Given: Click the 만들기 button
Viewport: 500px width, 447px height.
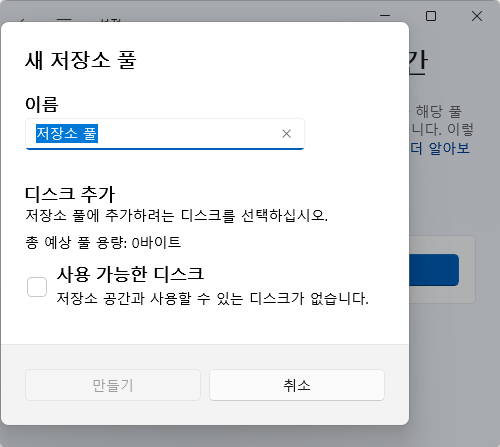Looking at the screenshot, I should click(113, 385).
